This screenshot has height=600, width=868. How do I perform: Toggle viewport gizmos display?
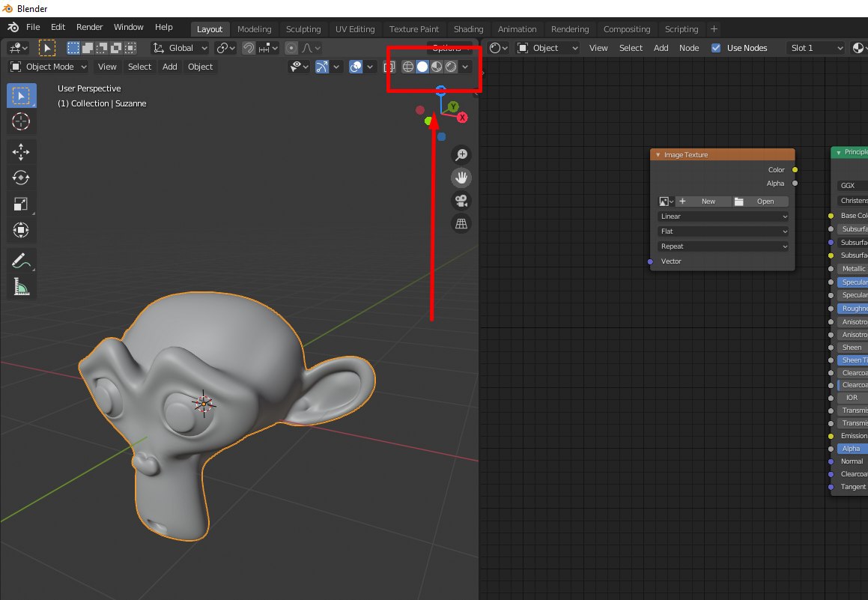point(321,67)
